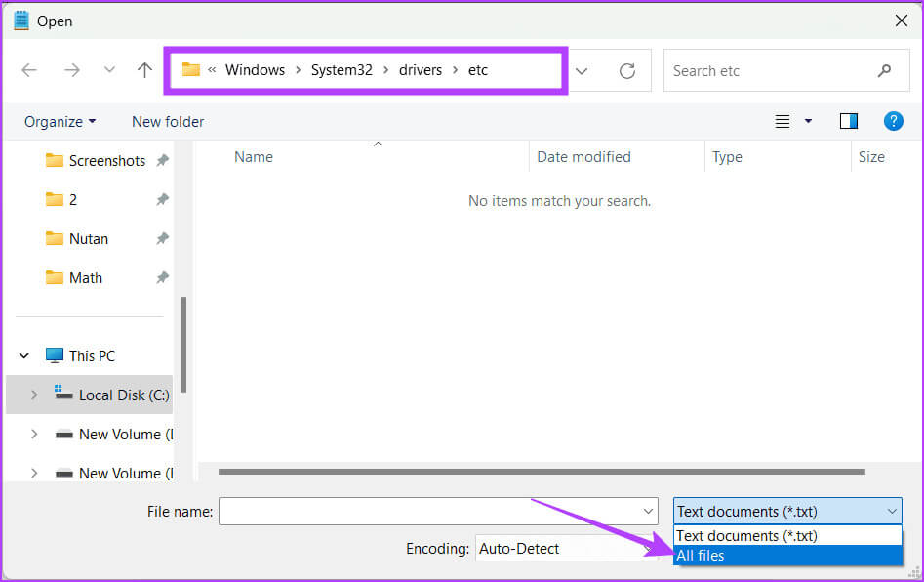Go back with the left arrow

(x=29, y=70)
